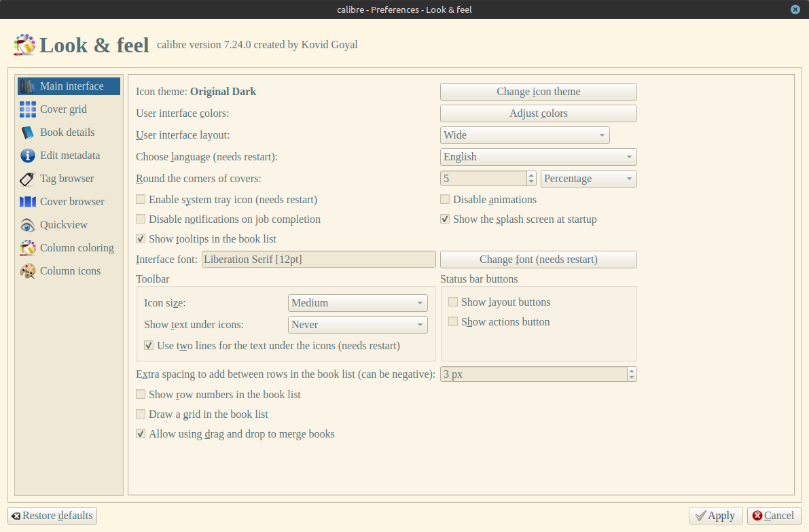
Task: Close the Preferences window
Action: pos(795,10)
